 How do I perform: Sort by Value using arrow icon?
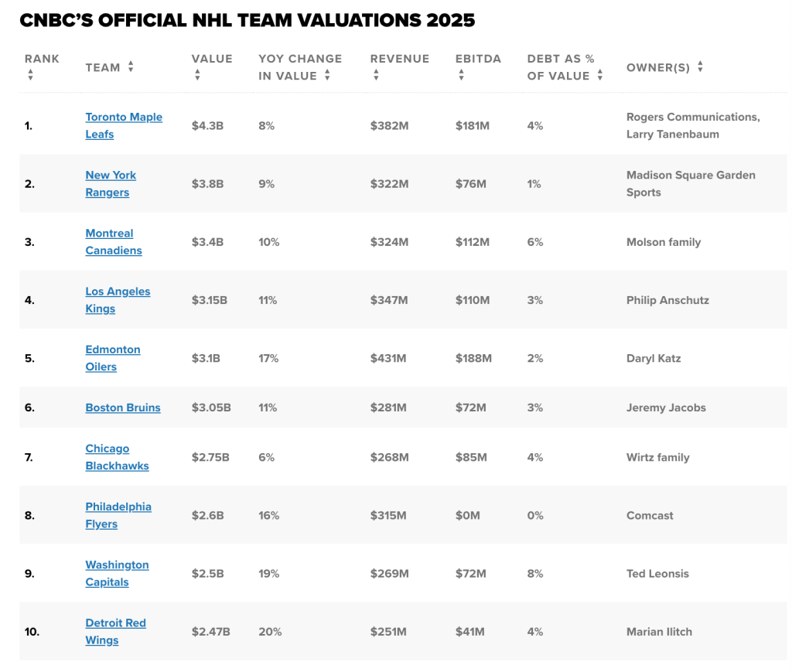click(x=197, y=75)
